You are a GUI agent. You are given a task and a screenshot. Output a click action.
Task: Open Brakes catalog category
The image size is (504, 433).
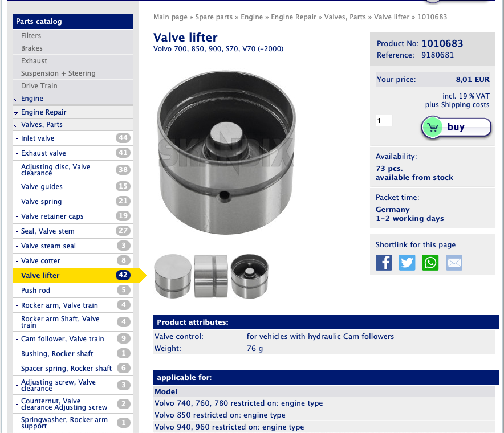pyautogui.click(x=32, y=48)
